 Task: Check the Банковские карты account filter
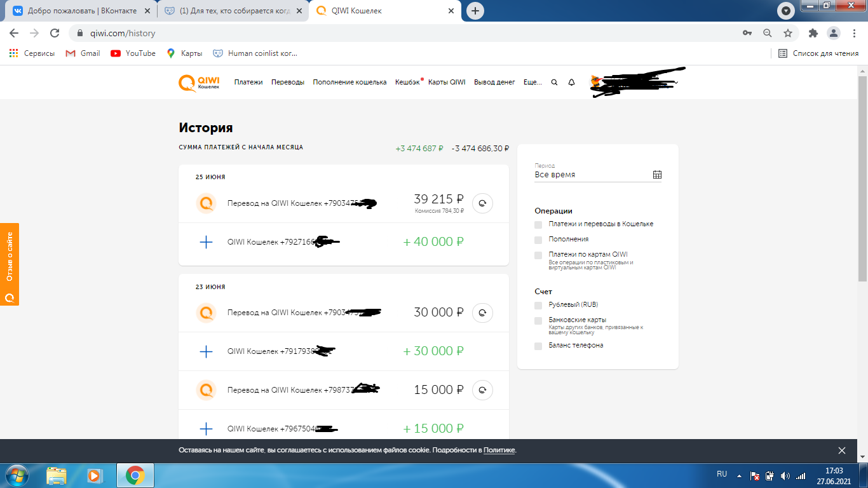pyautogui.click(x=538, y=321)
